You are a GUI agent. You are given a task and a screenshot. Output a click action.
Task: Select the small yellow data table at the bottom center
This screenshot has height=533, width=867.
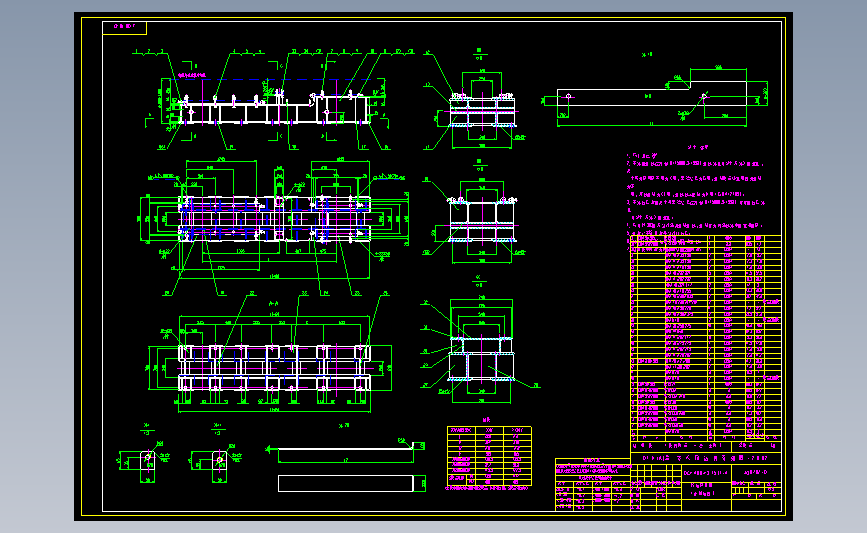489,456
